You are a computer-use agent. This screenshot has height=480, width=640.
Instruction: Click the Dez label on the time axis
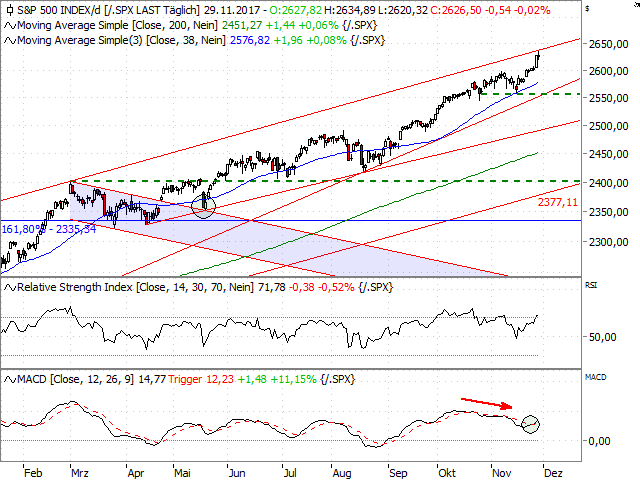pyautogui.click(x=553, y=473)
